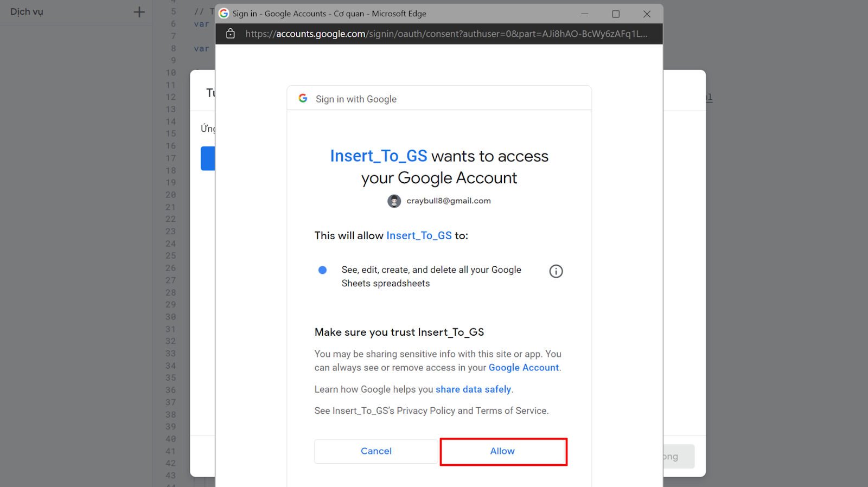Click the 'var' keyword on line 8

[201, 48]
